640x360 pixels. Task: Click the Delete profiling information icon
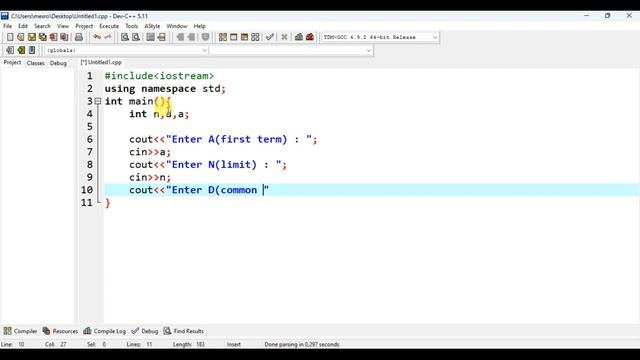click(310, 37)
